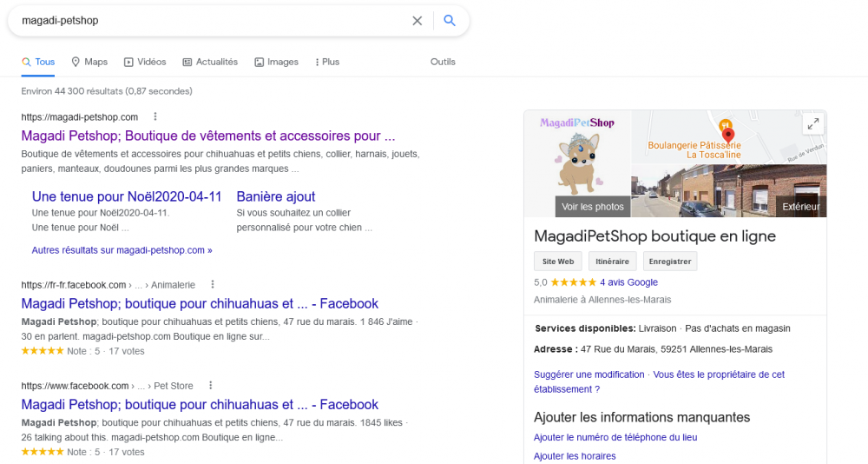The image size is (868, 464).
Task: Open the Outils search tools
Action: pyautogui.click(x=443, y=62)
